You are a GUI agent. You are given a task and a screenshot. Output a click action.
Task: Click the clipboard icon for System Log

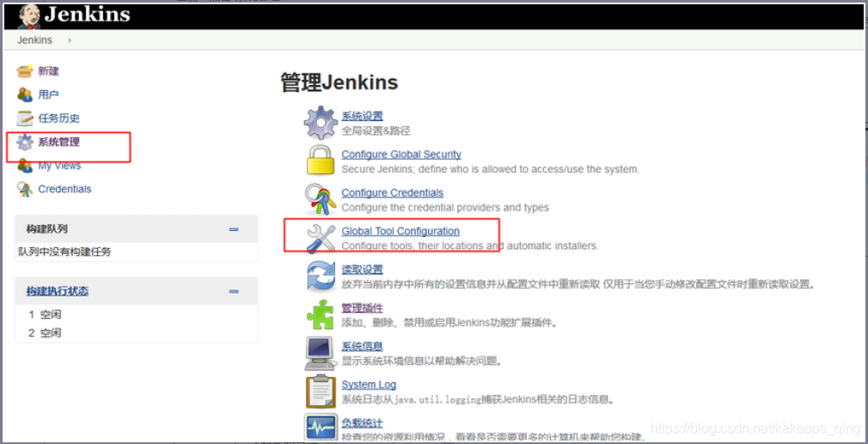tap(321, 392)
